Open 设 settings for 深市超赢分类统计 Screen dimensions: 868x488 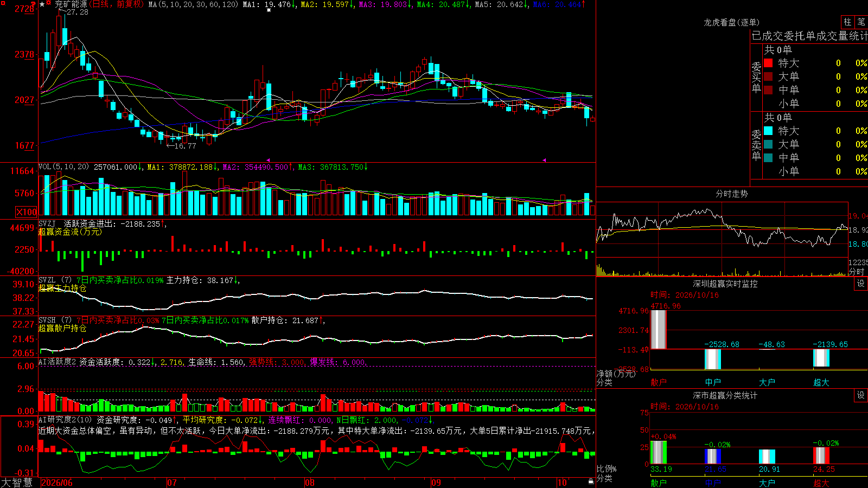coord(861,395)
